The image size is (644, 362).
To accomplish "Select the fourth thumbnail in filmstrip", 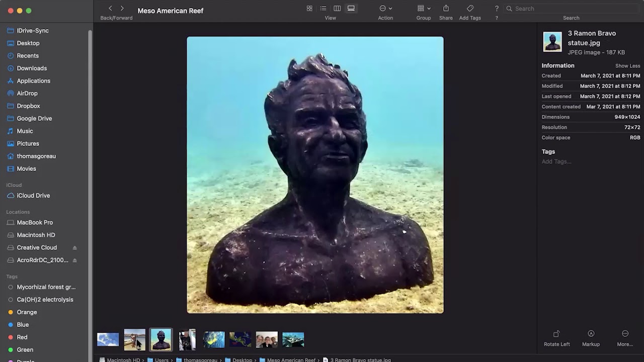I will [x=187, y=340].
